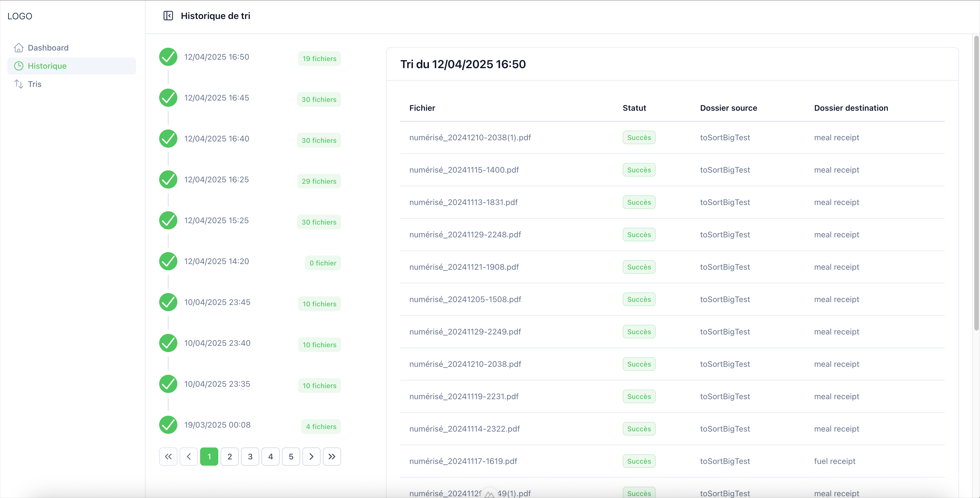Select pagination page 5
This screenshot has height=498, width=980.
(291, 457)
